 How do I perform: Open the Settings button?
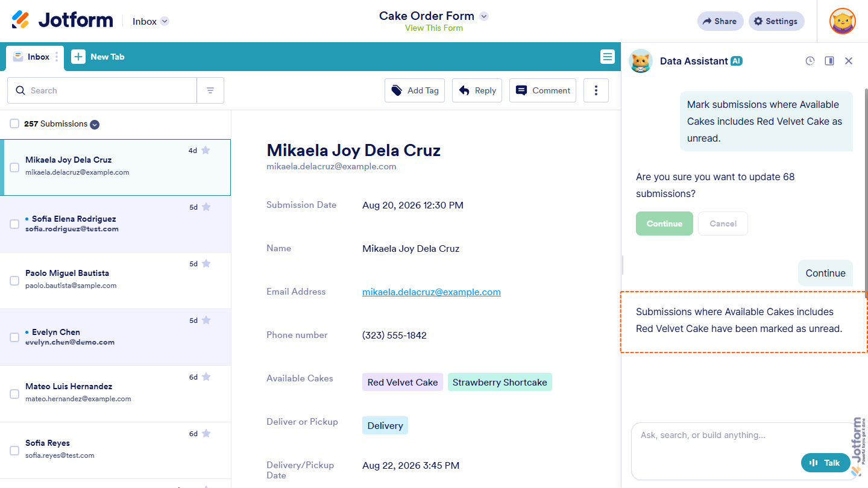pyautogui.click(x=776, y=21)
